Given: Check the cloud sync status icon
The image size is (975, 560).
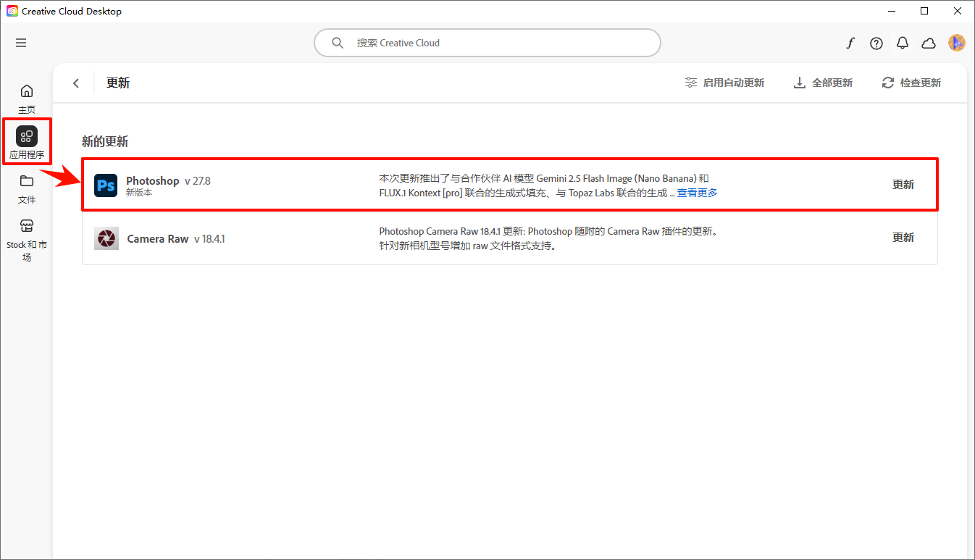Looking at the screenshot, I should 929,43.
